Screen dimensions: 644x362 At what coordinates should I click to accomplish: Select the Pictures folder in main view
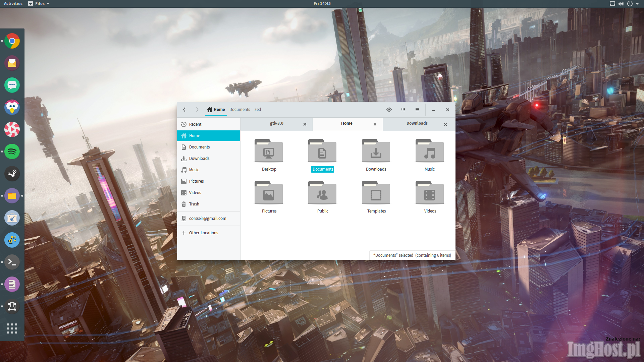269,193
